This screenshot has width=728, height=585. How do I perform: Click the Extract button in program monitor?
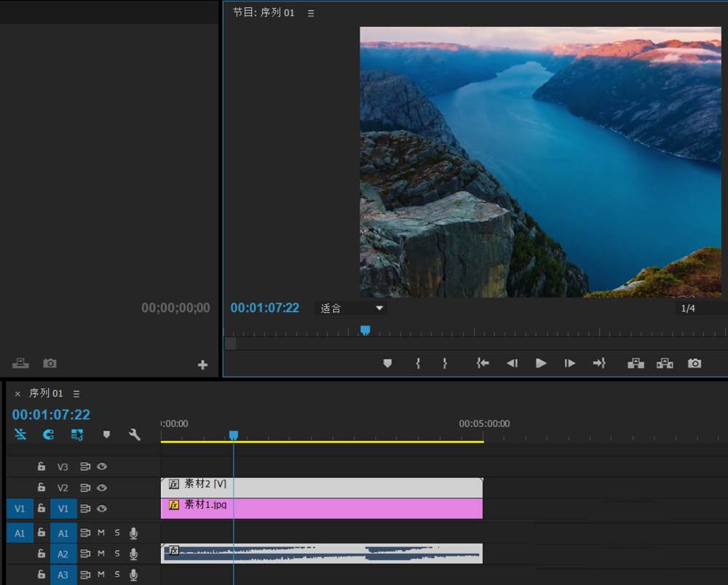[665, 363]
